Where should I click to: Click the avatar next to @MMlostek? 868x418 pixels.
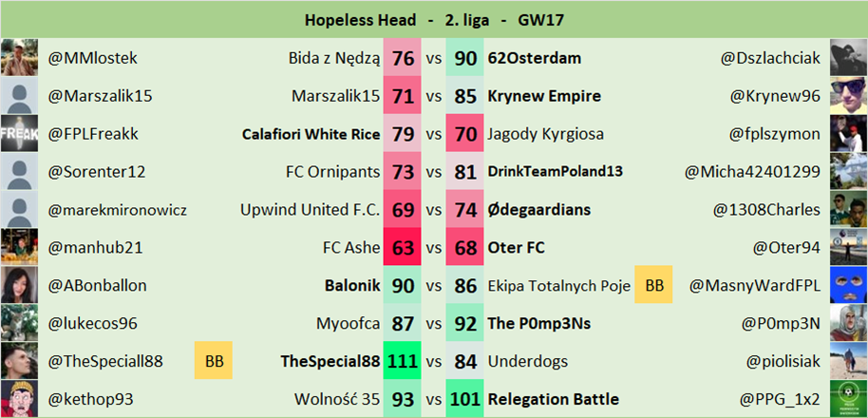click(x=19, y=58)
